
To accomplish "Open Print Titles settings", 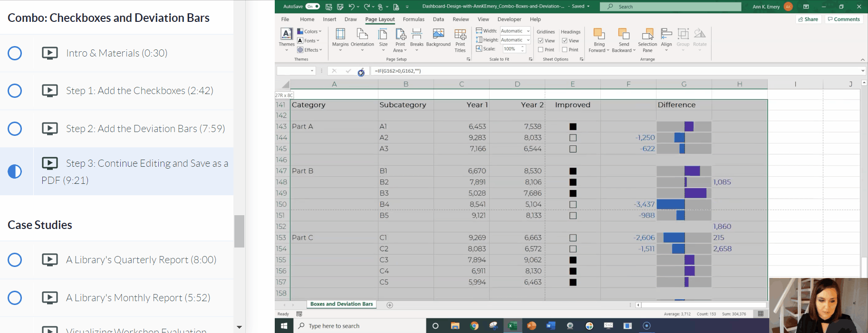I will pyautogui.click(x=460, y=40).
